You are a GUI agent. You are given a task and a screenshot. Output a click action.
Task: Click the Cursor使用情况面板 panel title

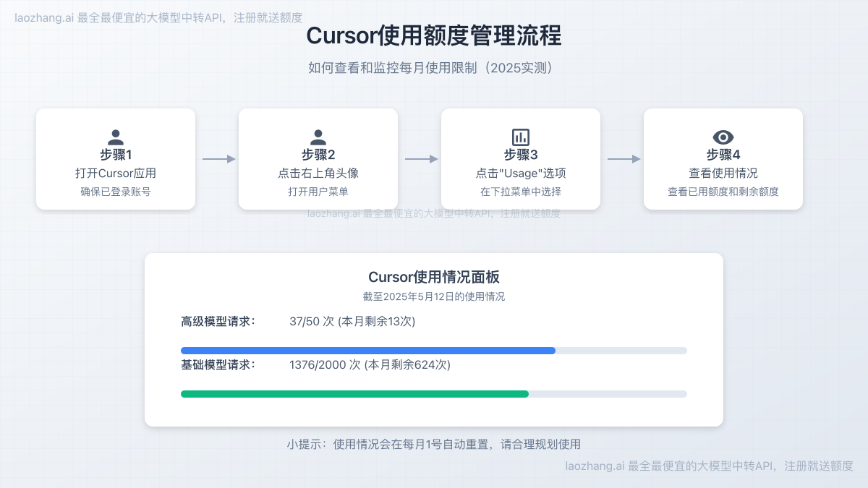[434, 277]
